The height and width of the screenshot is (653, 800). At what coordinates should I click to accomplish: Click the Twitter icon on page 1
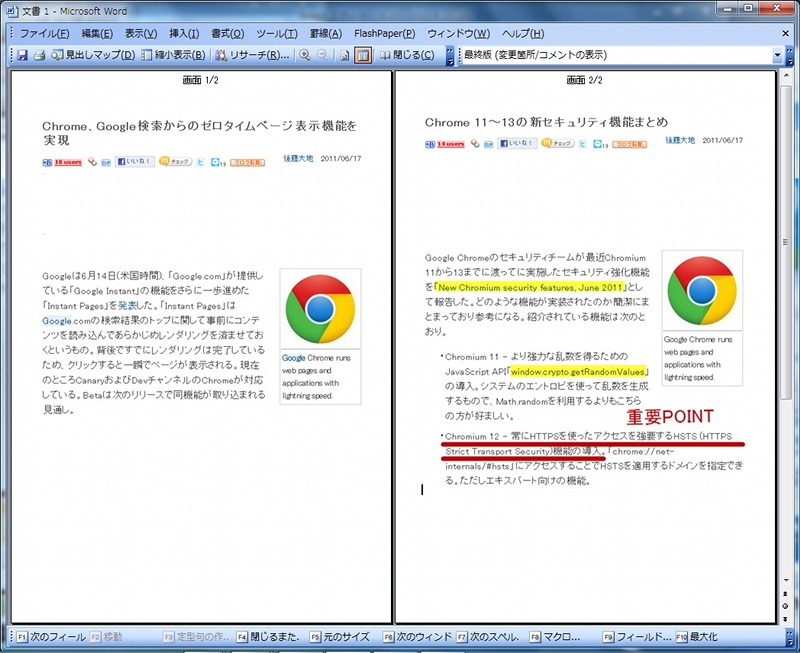pyautogui.click(x=201, y=162)
